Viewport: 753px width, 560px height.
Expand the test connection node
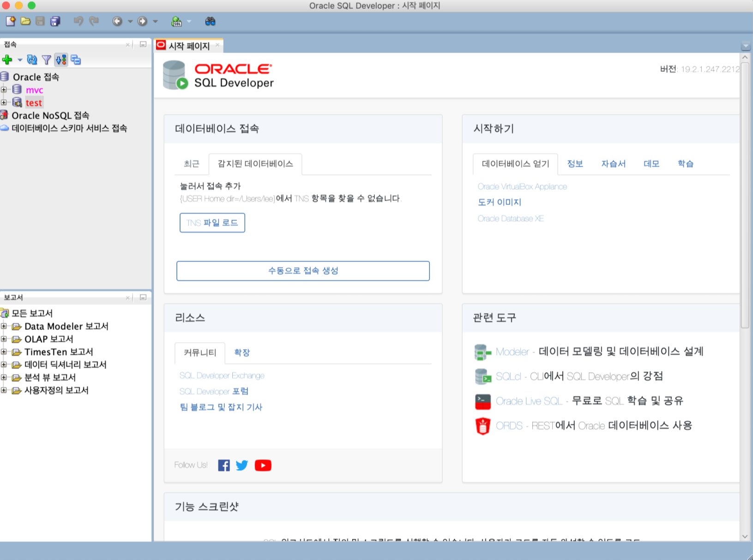(x=4, y=102)
